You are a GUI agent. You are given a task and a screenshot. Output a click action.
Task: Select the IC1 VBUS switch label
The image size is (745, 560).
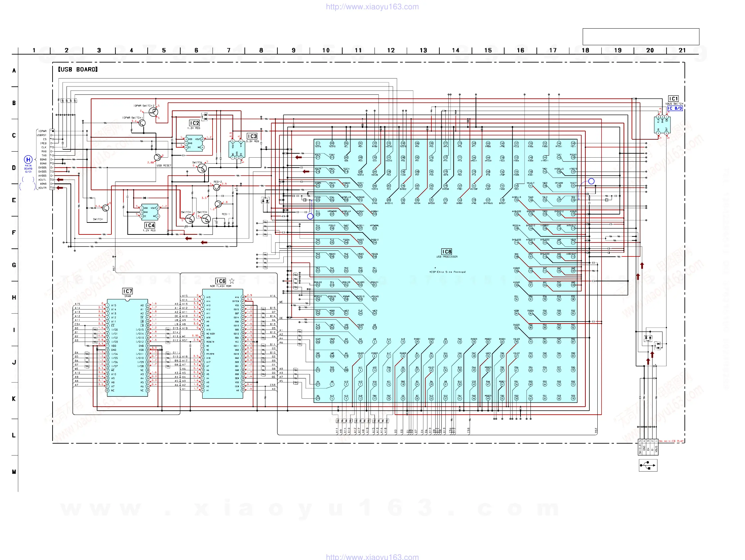(x=673, y=99)
